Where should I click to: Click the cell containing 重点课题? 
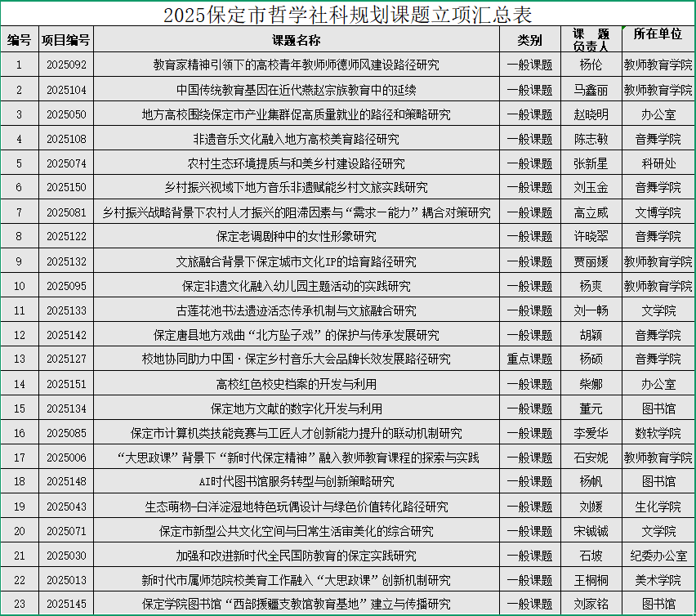pos(529,359)
